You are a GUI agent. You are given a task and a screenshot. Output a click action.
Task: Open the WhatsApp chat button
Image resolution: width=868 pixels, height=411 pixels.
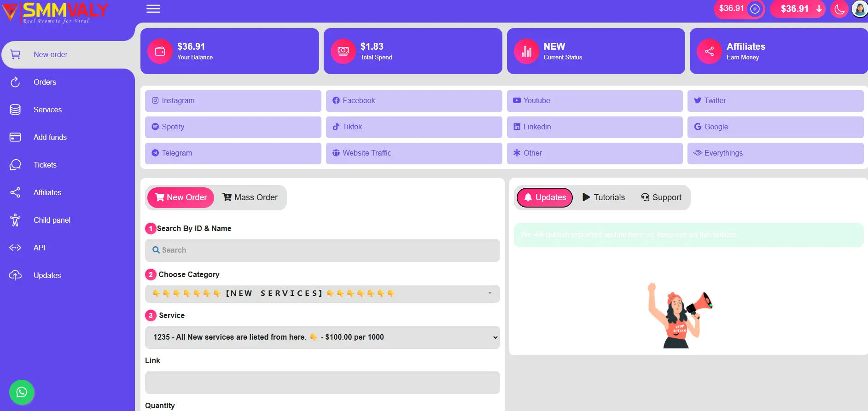point(22,392)
